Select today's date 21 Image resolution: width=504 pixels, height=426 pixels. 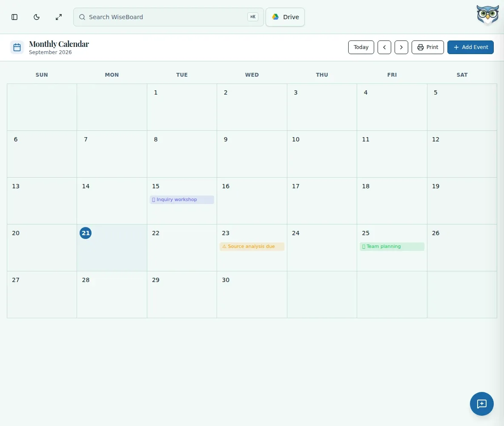click(86, 233)
